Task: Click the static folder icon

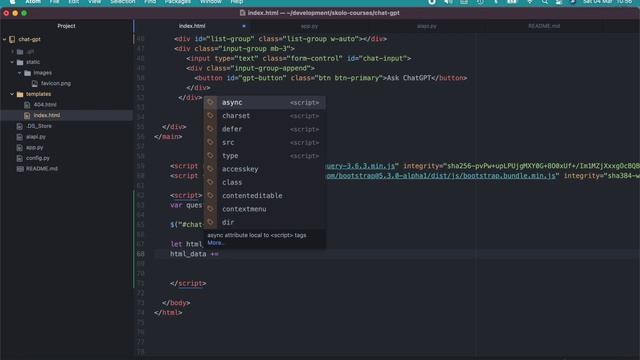Action: point(20,62)
